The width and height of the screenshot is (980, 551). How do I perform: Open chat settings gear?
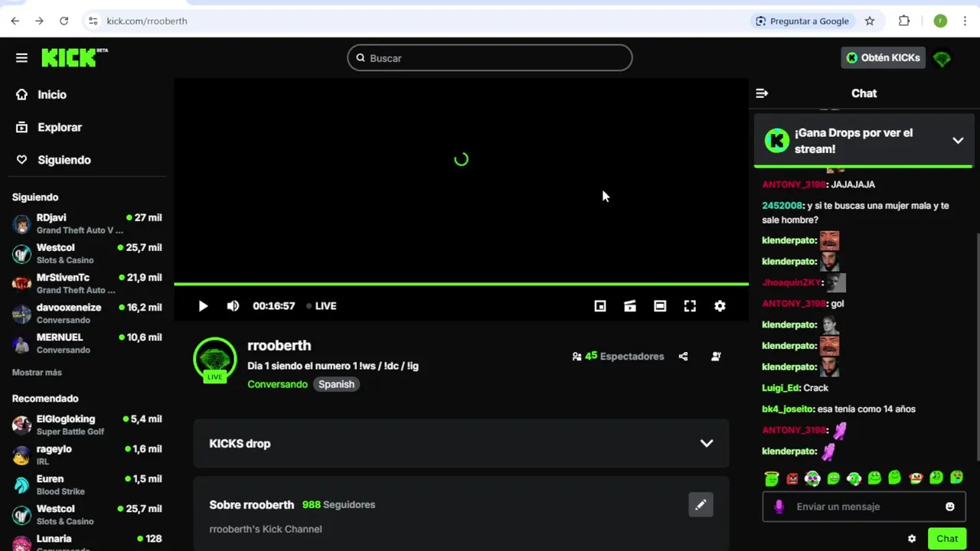pyautogui.click(x=912, y=539)
